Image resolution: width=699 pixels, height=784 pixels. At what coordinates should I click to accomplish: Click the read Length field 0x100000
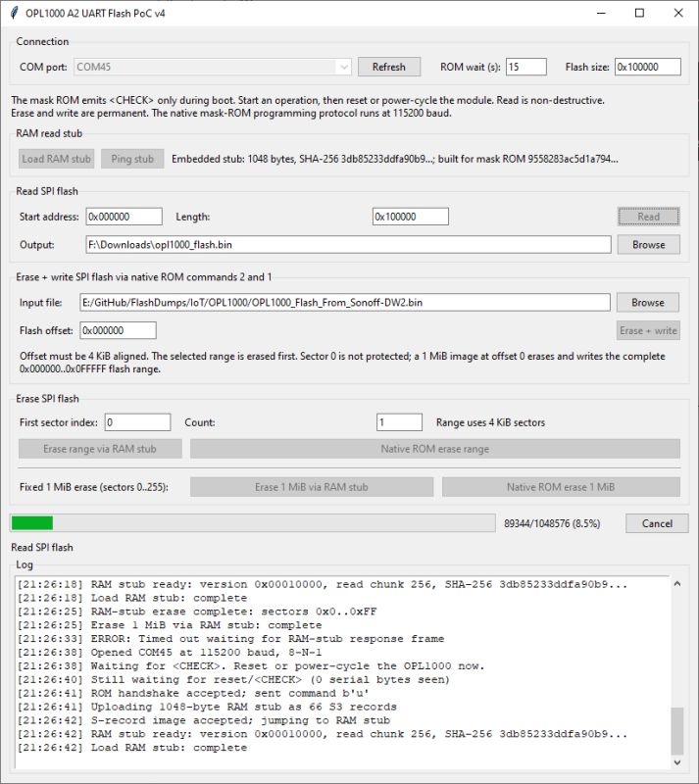point(411,217)
